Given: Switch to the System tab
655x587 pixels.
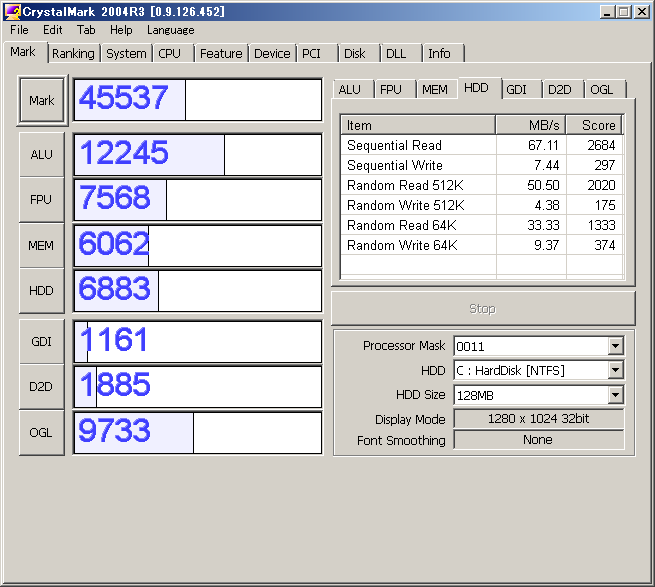Looking at the screenshot, I should point(126,54).
